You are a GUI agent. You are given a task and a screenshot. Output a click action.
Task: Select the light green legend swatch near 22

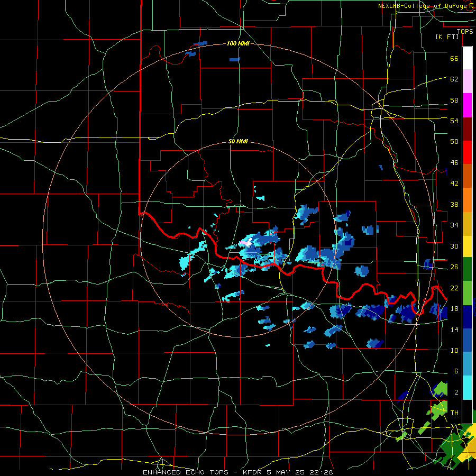(467, 293)
